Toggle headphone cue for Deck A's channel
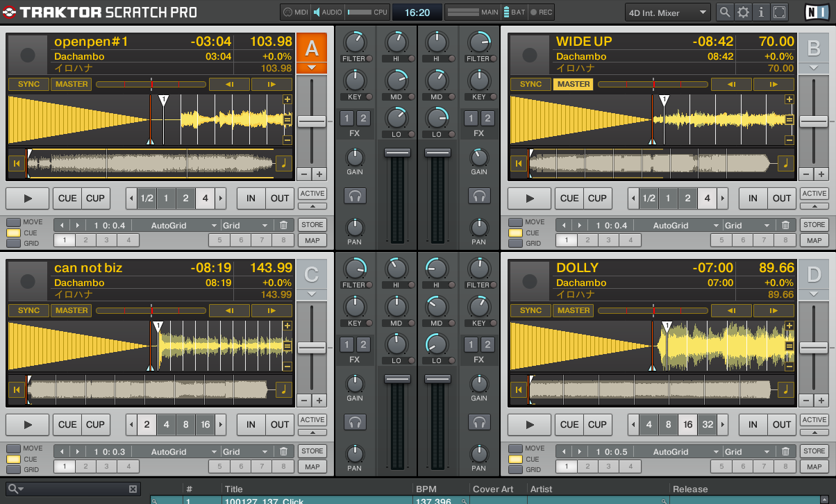Screen dimensions: 836x504 pyautogui.click(x=355, y=196)
